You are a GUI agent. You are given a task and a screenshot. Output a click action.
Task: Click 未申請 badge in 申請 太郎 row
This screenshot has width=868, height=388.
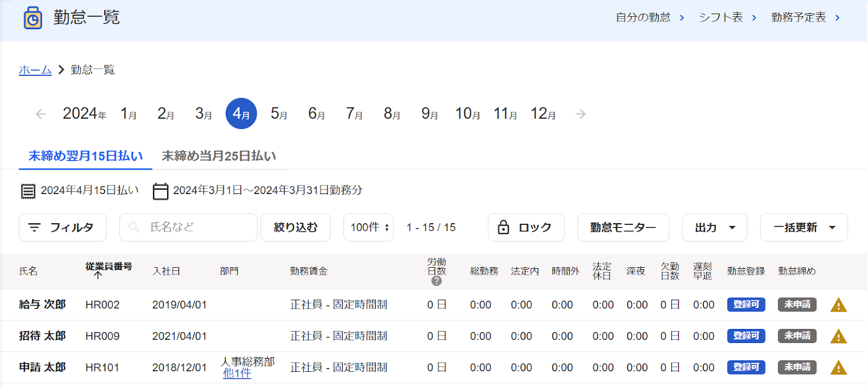(x=797, y=367)
